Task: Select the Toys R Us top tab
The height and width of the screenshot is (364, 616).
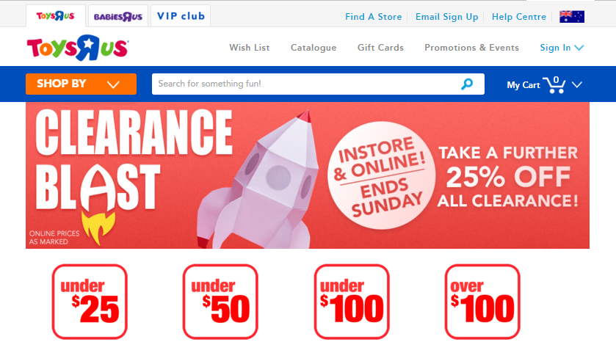Action: point(55,16)
